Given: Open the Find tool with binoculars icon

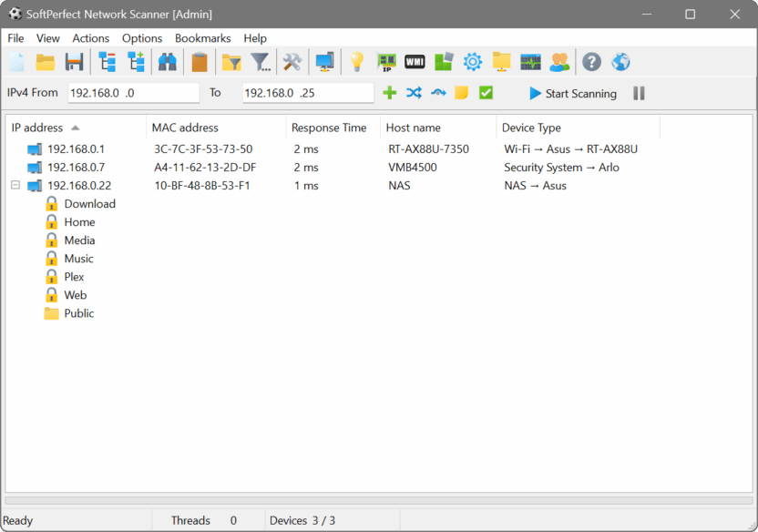Looking at the screenshot, I should (168, 62).
